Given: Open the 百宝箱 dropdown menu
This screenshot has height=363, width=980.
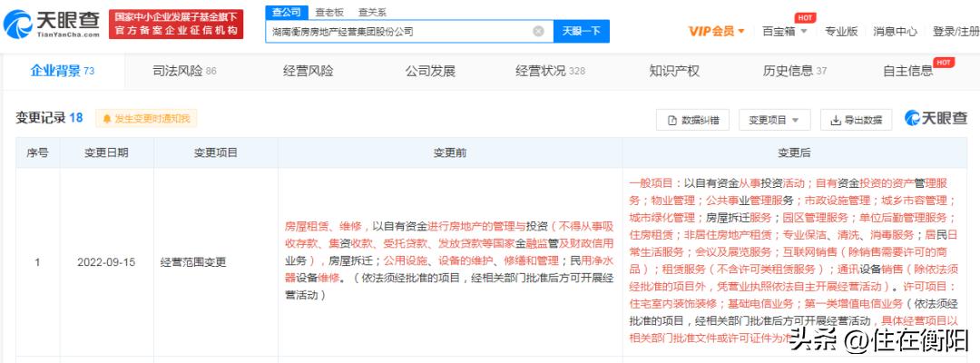Looking at the screenshot, I should (784, 31).
